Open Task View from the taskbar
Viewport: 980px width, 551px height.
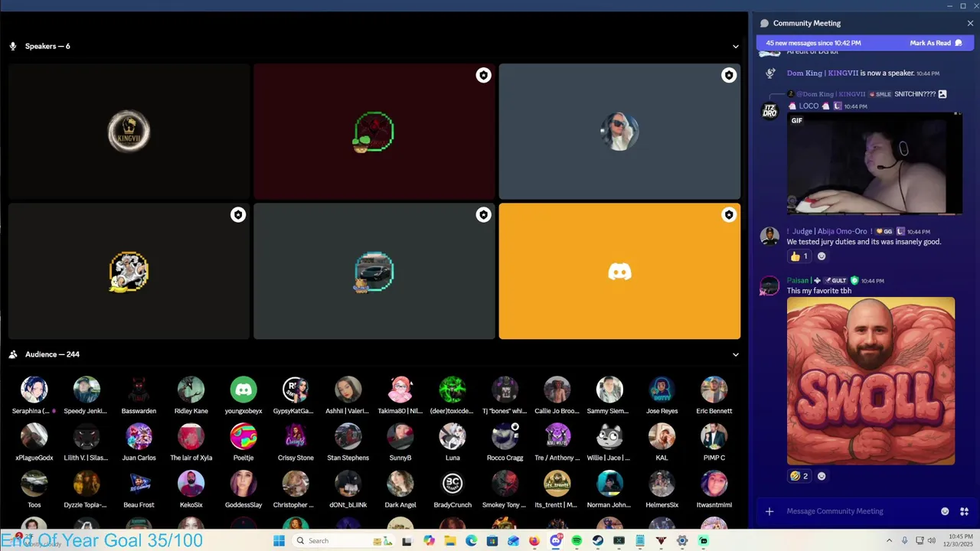pyautogui.click(x=407, y=541)
